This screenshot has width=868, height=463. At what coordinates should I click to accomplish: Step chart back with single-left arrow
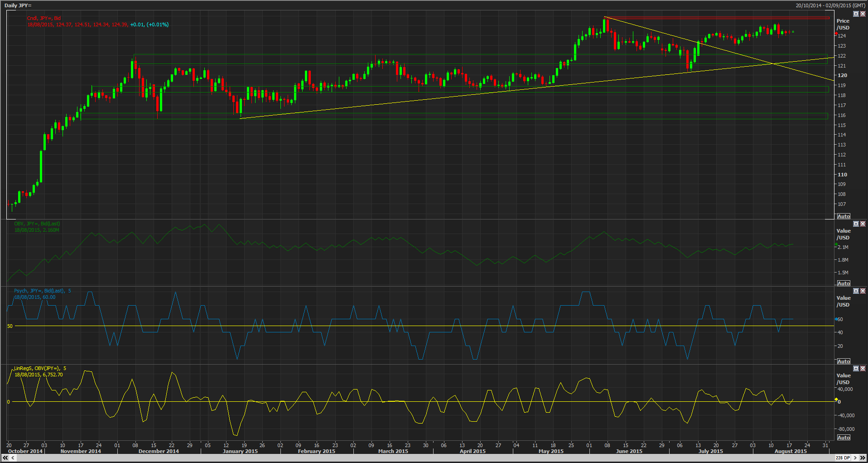13,458
